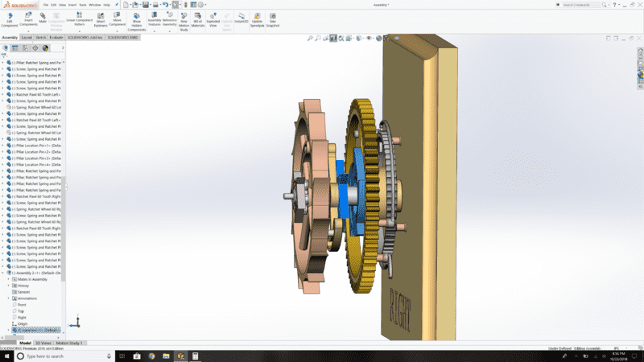This screenshot has width=644, height=362.
Task: Open the Insert Components dropdown arrow
Action: (27, 31)
